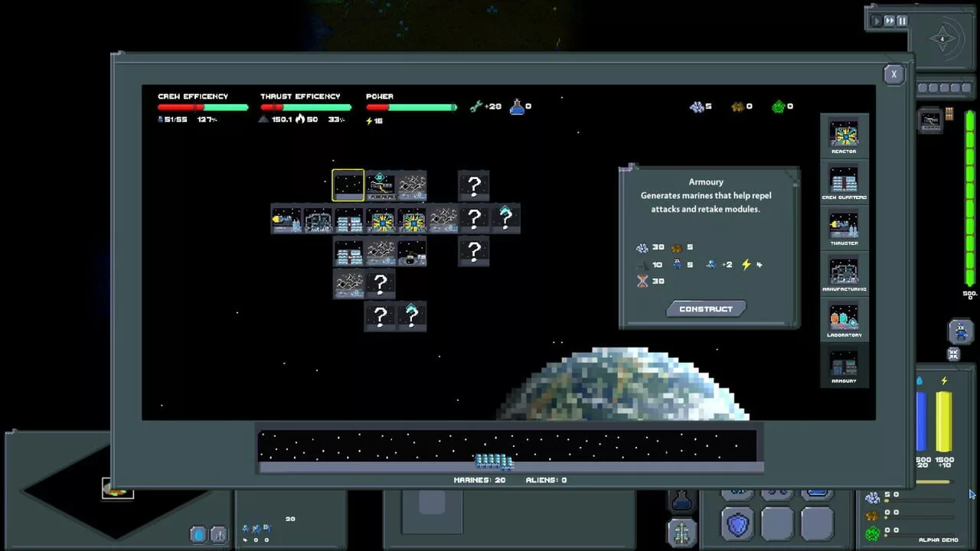980x551 pixels.
Task: Click the 'MARINES: 20' label
Action: pyautogui.click(x=480, y=481)
